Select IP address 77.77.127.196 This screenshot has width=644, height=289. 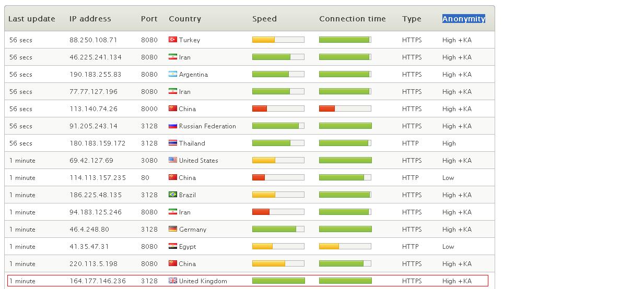(x=93, y=92)
